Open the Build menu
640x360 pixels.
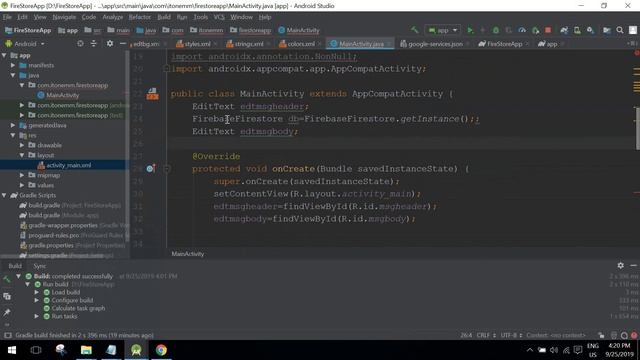click(164, 17)
